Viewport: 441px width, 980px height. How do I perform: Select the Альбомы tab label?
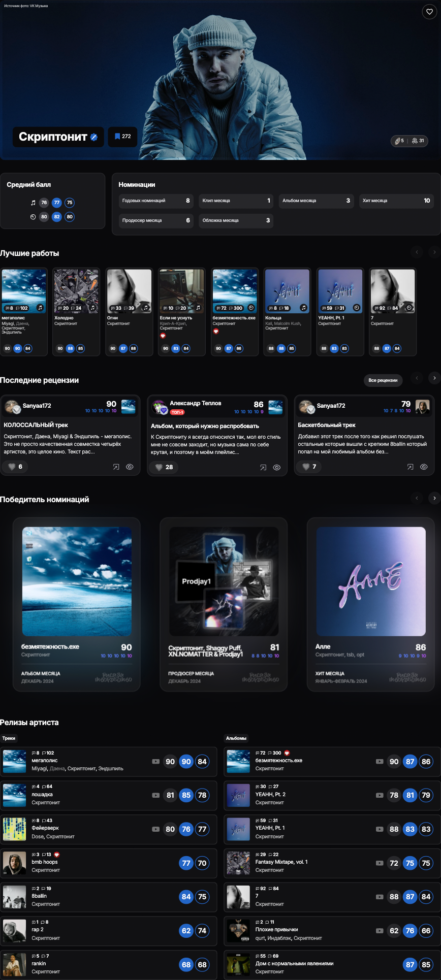point(236,738)
